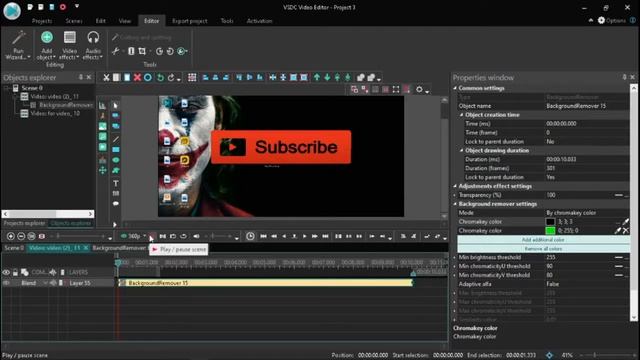
Task: Toggle the lock icon in timeline header
Action: (x=15, y=272)
